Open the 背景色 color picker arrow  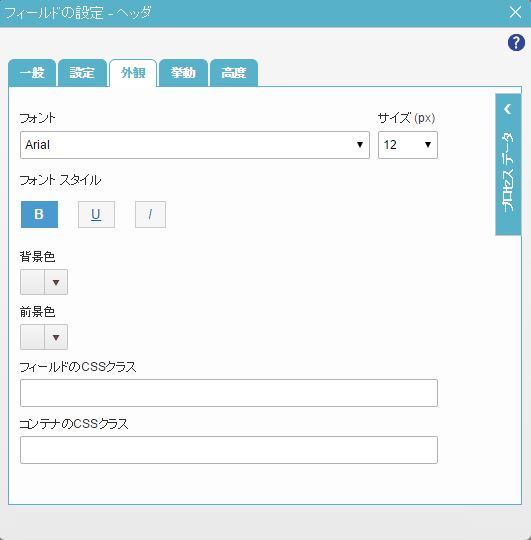[56, 282]
